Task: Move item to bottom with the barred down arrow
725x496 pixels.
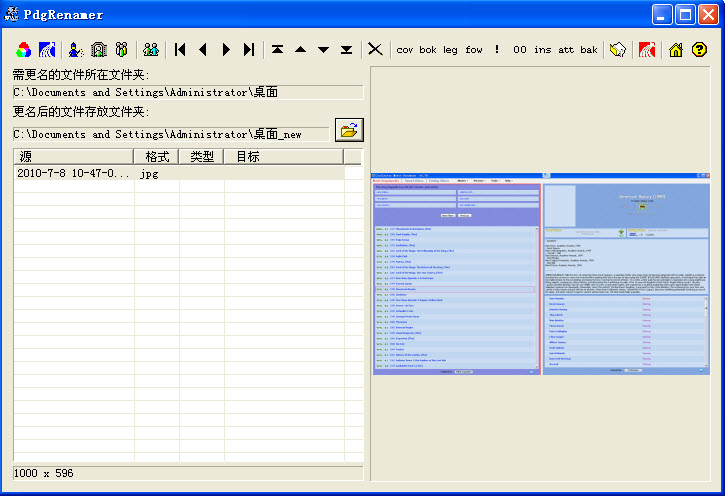Action: (x=346, y=49)
